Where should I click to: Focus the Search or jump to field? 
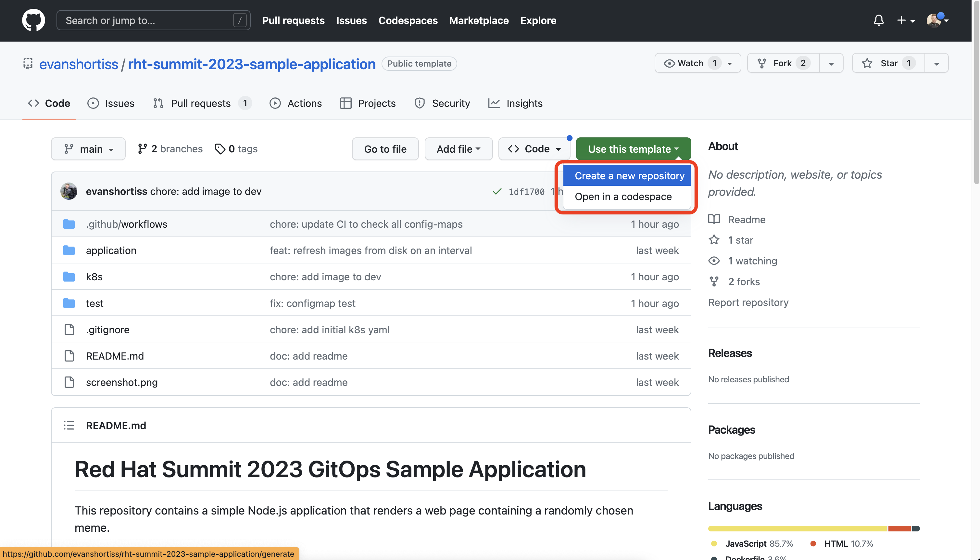[153, 20]
